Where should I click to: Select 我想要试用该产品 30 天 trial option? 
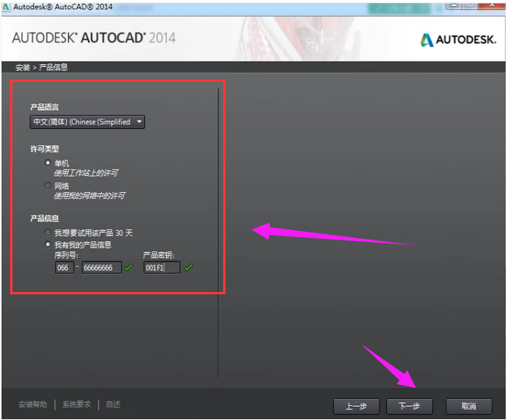(x=48, y=233)
